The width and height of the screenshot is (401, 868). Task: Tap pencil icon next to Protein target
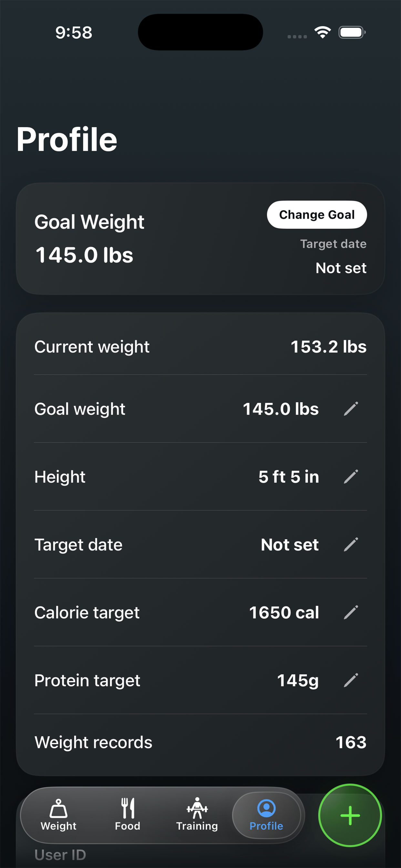[x=351, y=680]
